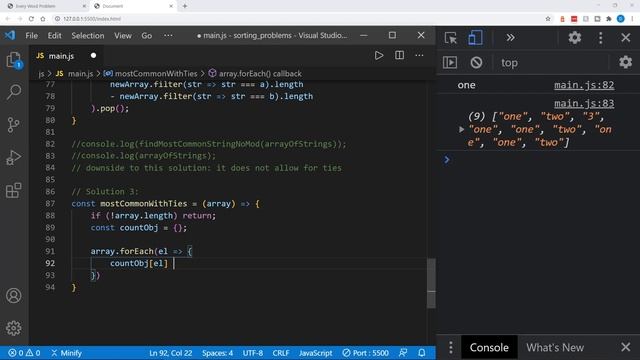Click errors and warnings status indicator
This screenshot has width=640, height=360.
click(x=24, y=353)
